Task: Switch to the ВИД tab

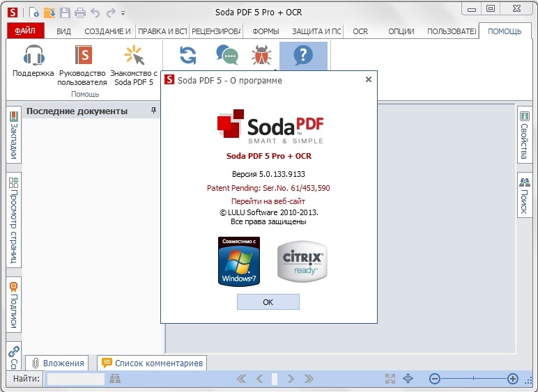Action: (64, 31)
